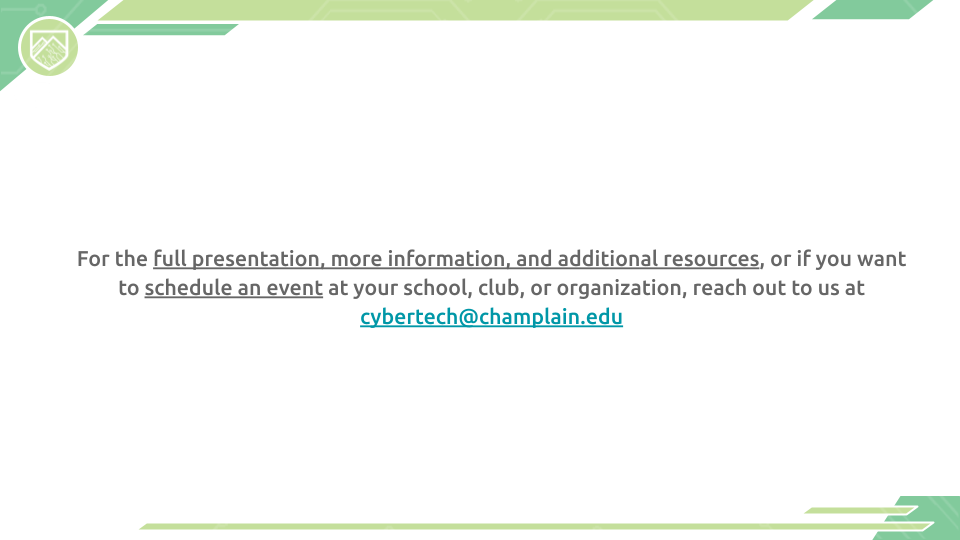This screenshot has width=960, height=540.
Task: Select the underlined "schedule an event" text
Action: [x=233, y=289]
